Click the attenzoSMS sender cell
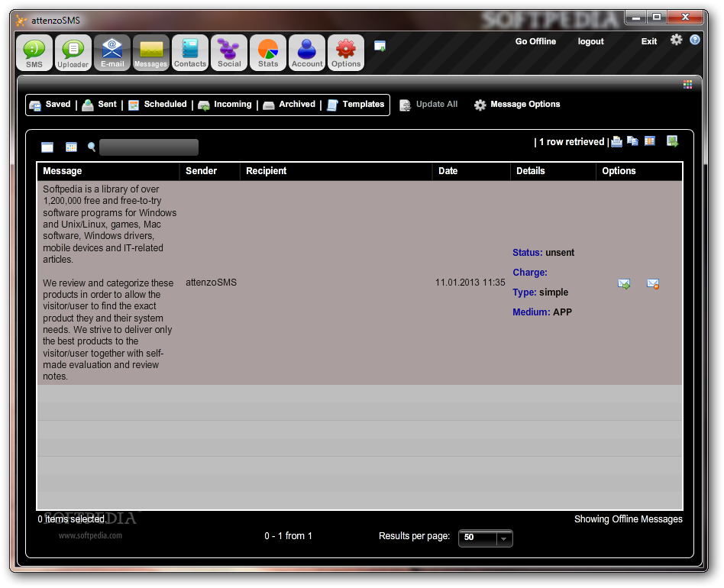 coord(211,283)
